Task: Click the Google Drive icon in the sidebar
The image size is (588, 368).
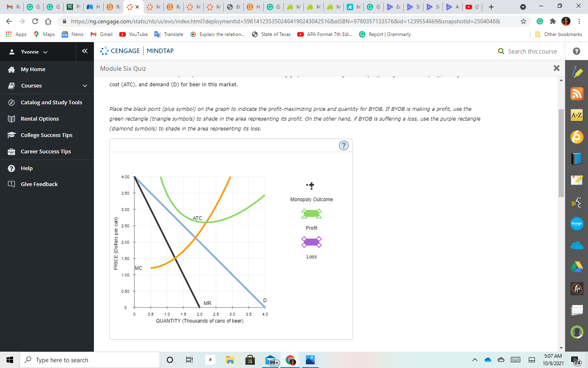Action: click(x=577, y=267)
